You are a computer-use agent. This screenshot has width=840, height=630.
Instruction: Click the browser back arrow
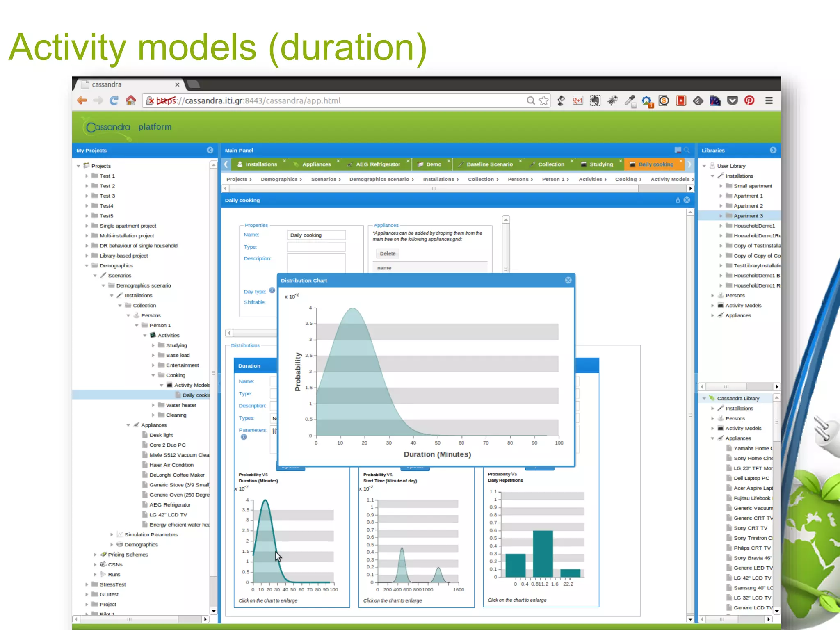(x=82, y=100)
